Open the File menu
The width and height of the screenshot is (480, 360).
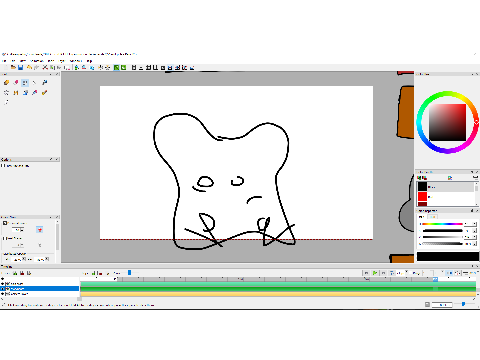(x=4, y=61)
